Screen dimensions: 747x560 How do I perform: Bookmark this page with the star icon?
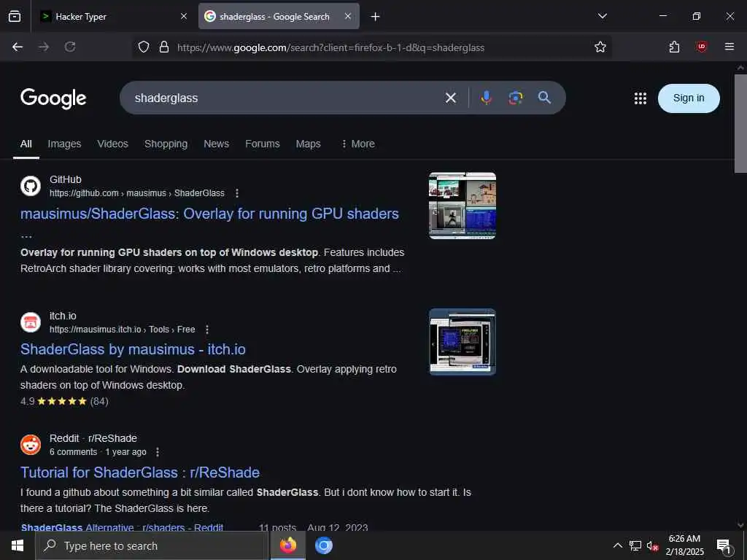600,47
